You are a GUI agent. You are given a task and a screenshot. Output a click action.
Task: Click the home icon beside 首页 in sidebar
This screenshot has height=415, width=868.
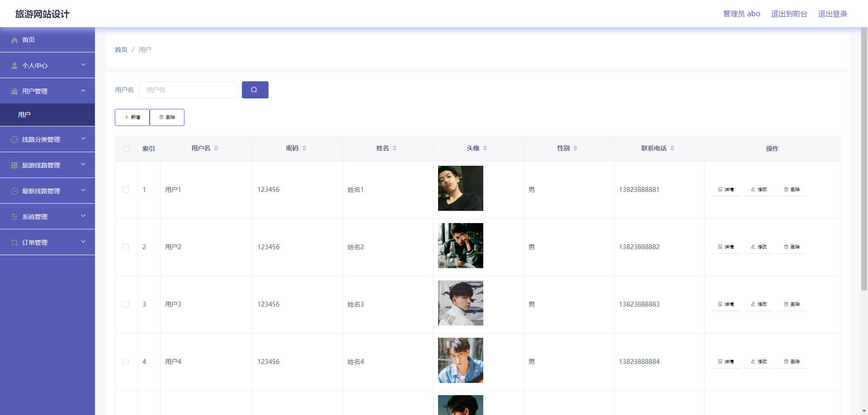point(14,40)
